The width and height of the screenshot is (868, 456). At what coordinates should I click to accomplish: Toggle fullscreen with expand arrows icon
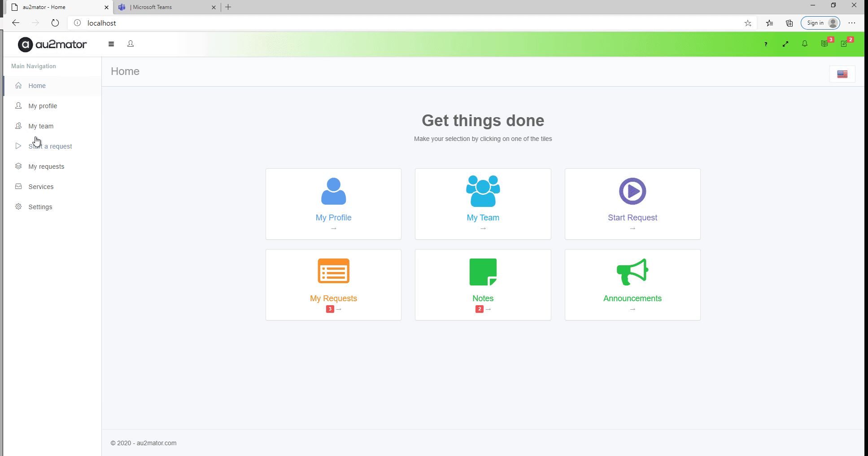(785, 44)
